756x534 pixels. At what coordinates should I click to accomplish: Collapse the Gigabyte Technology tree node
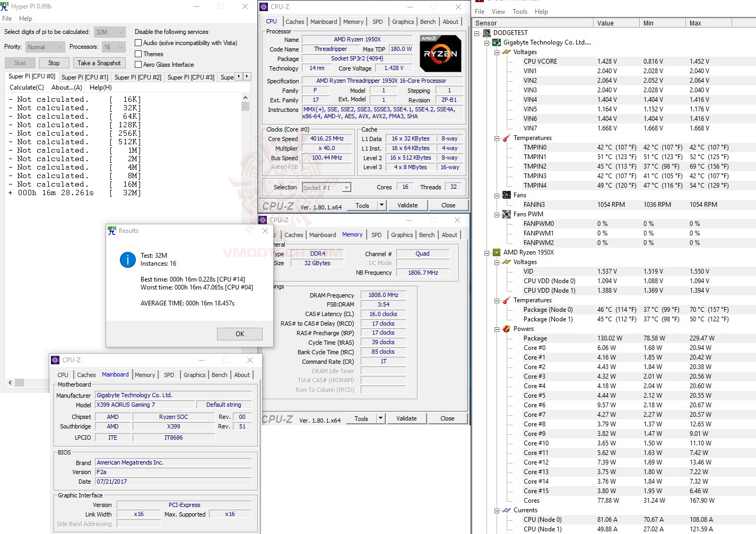(486, 42)
